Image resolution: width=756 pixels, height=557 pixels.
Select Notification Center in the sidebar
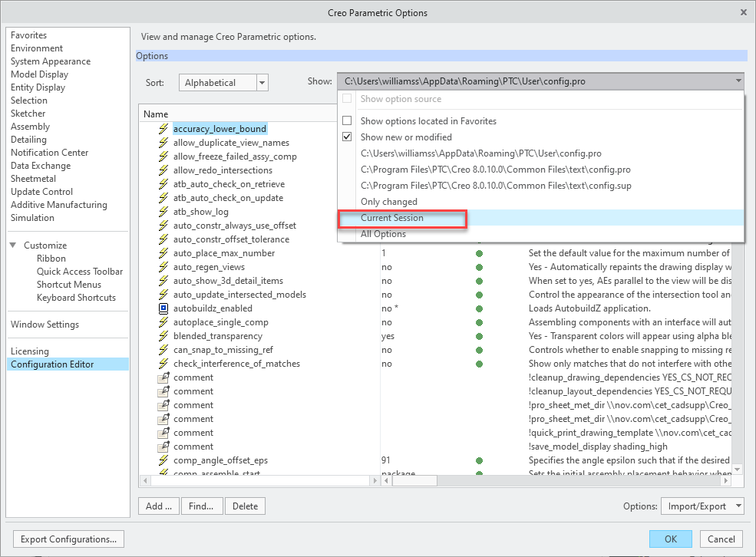tap(50, 152)
